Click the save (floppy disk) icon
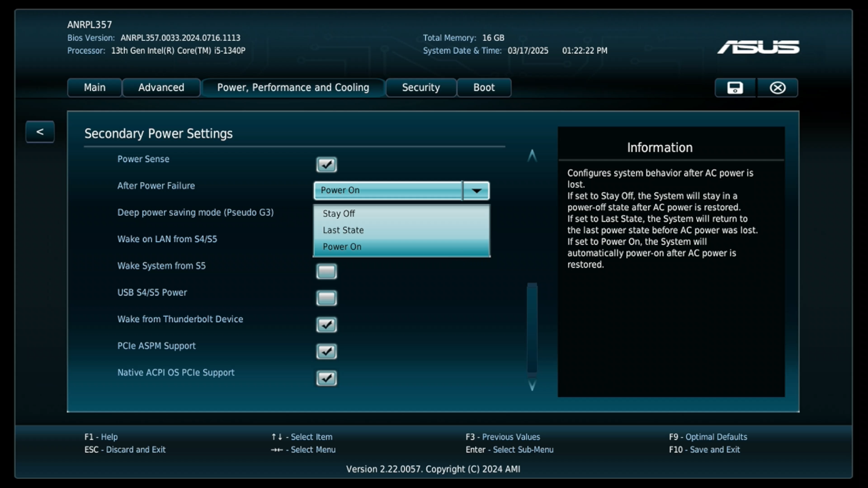This screenshot has width=868, height=488. click(735, 88)
